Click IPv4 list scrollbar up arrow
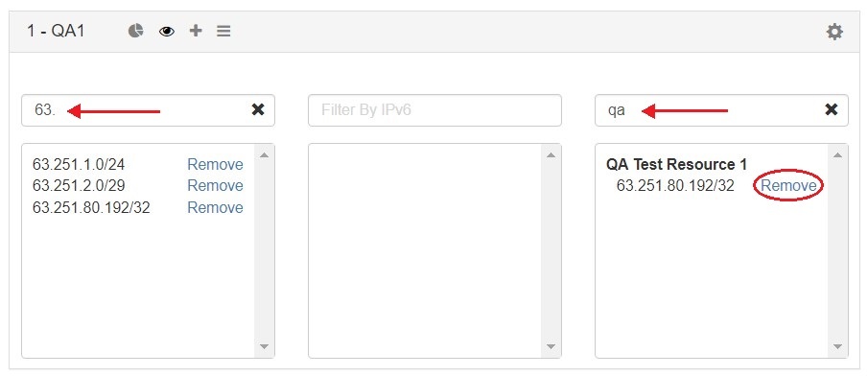The width and height of the screenshot is (868, 376). [x=264, y=155]
